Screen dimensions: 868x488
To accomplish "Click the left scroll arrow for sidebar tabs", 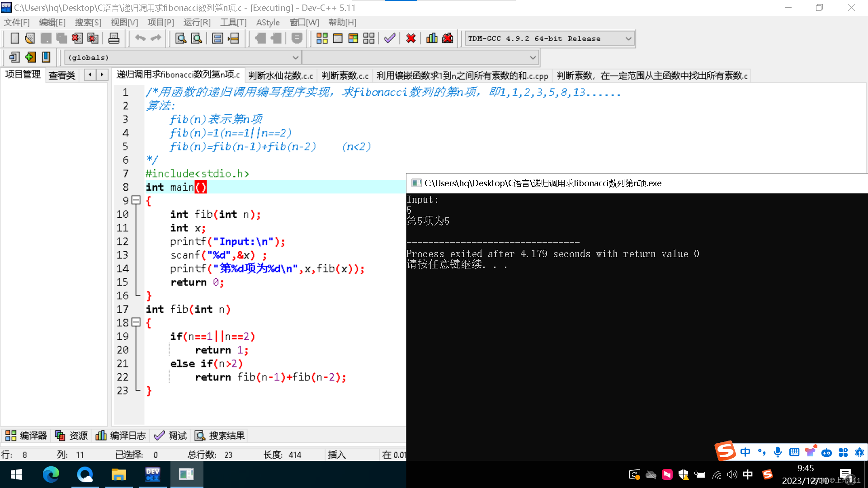I will pos(90,75).
